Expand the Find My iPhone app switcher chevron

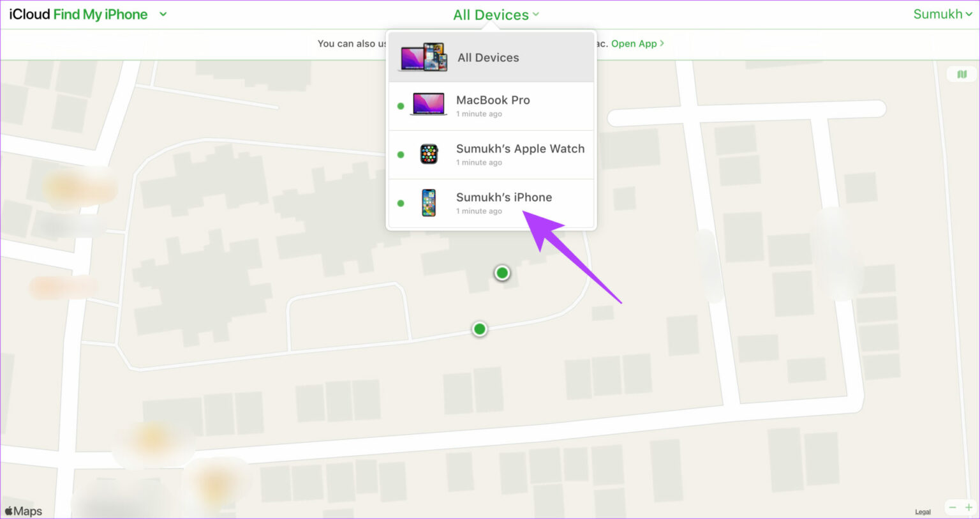point(164,13)
